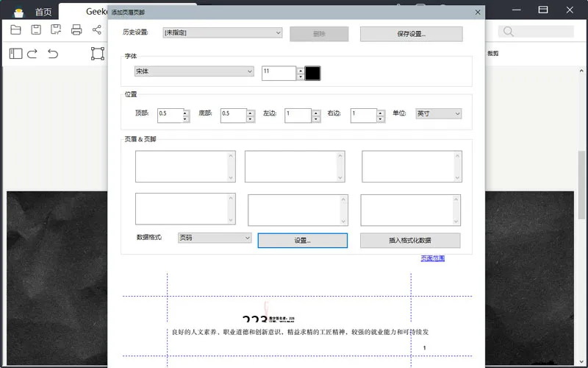Click the 插入格式化数据 button
This screenshot has width=588, height=368.
click(410, 241)
